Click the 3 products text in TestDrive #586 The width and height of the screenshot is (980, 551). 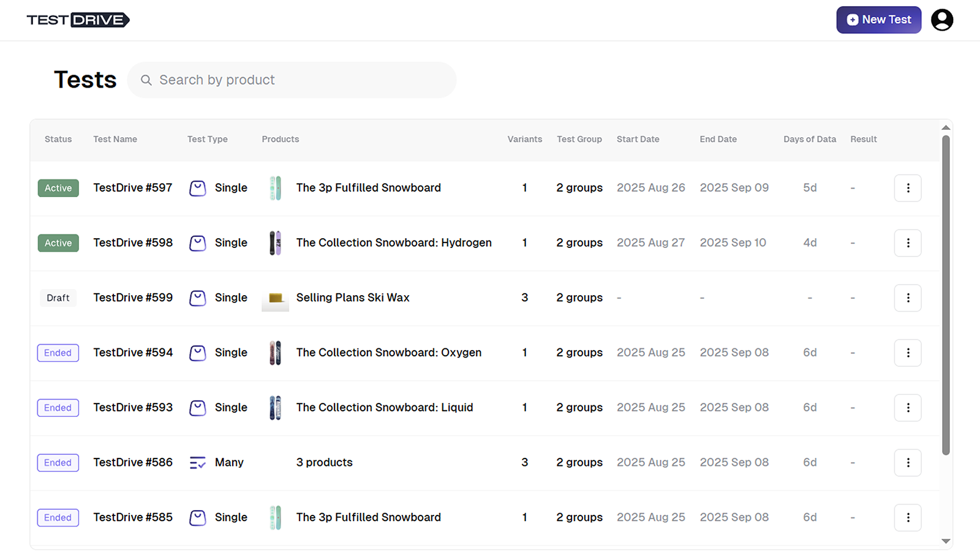(x=325, y=463)
